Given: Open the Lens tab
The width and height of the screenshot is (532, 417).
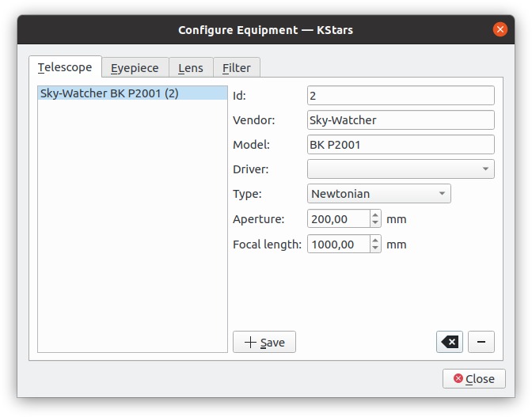Looking at the screenshot, I should 191,67.
